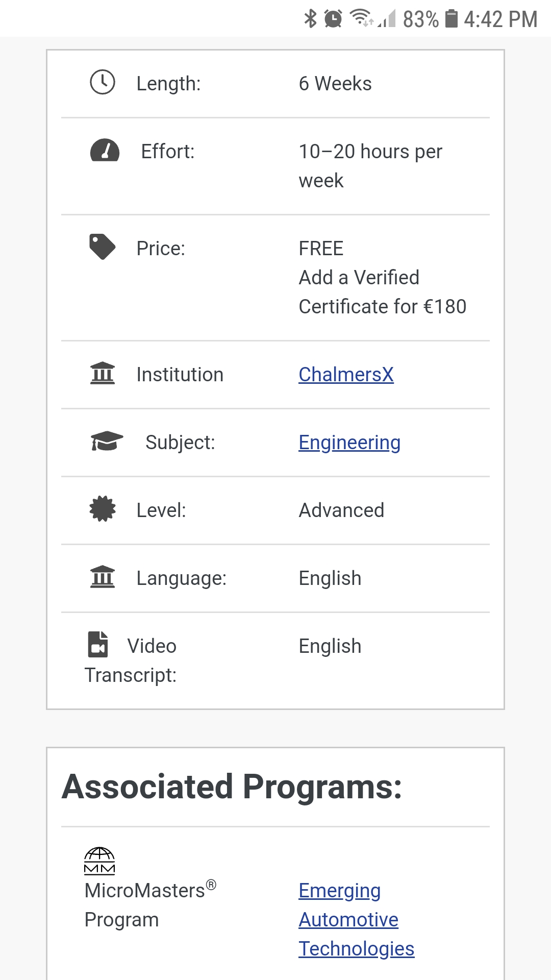This screenshot has width=551, height=980.
Task: Open the Engineering subject link
Action: [349, 443]
